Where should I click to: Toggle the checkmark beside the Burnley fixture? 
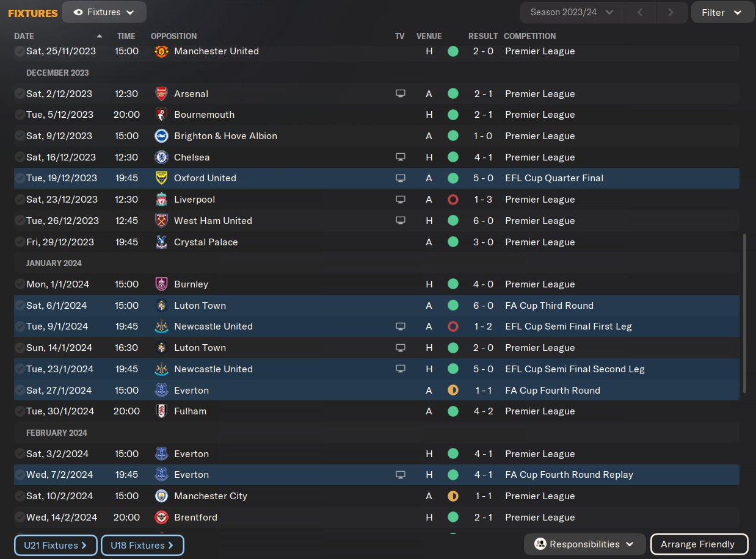[x=20, y=284]
